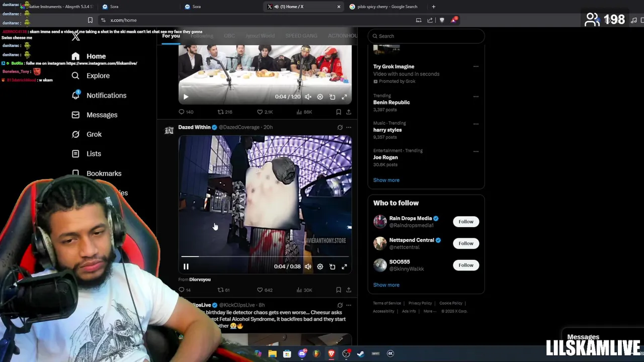Switch to the For you tab
This screenshot has width=644, height=362.
(x=171, y=36)
